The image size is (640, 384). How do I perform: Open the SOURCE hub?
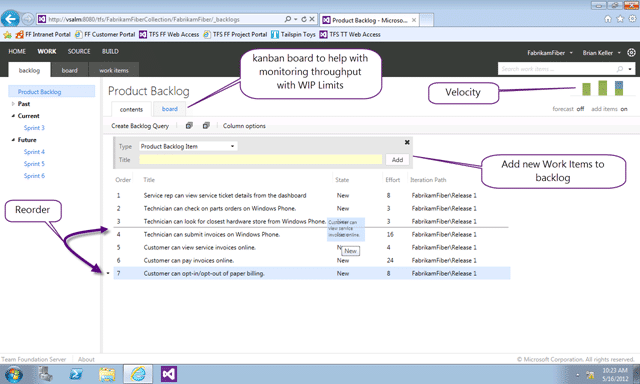[x=79, y=51]
